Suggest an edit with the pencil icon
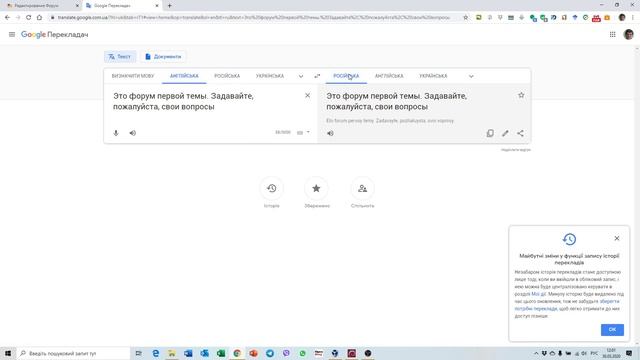 point(505,133)
